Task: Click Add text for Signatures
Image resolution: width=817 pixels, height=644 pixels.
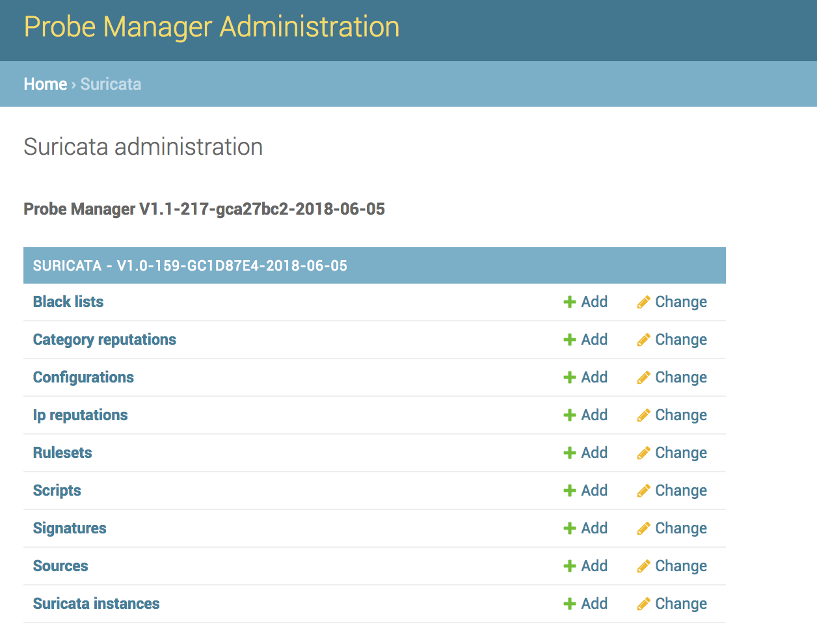Action: click(595, 528)
